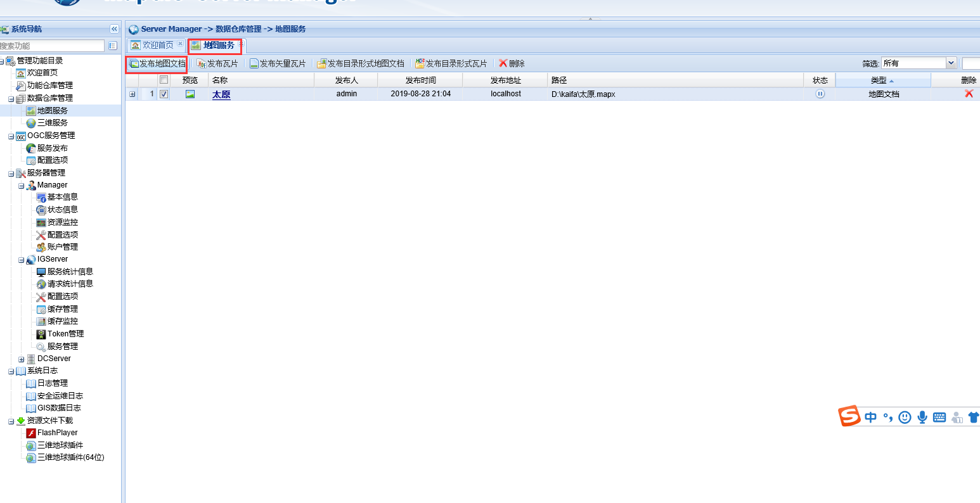Collapse the 系统日志 tree node
Image resolution: width=980 pixels, height=503 pixels.
[x=11, y=371]
